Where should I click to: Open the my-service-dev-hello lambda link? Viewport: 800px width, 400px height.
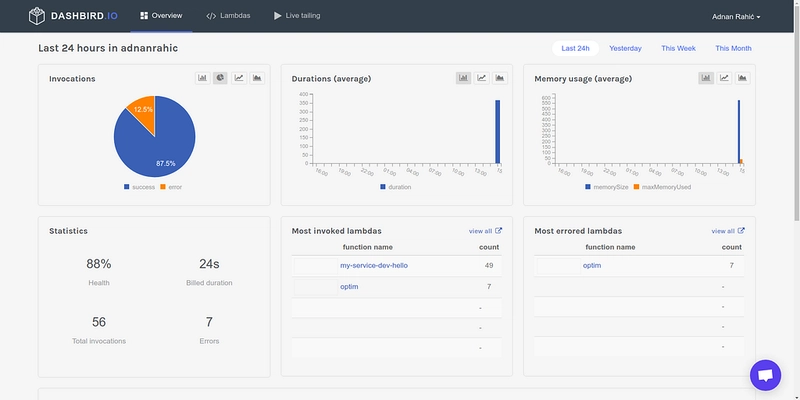pos(374,265)
